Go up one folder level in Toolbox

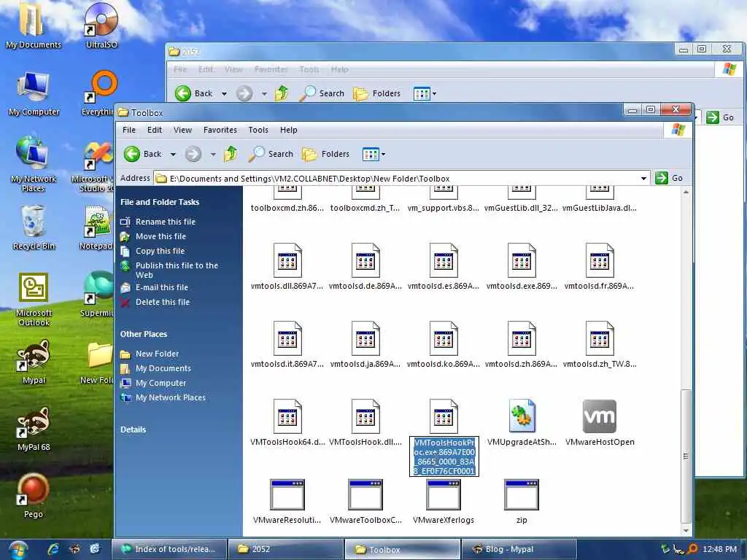[231, 154]
